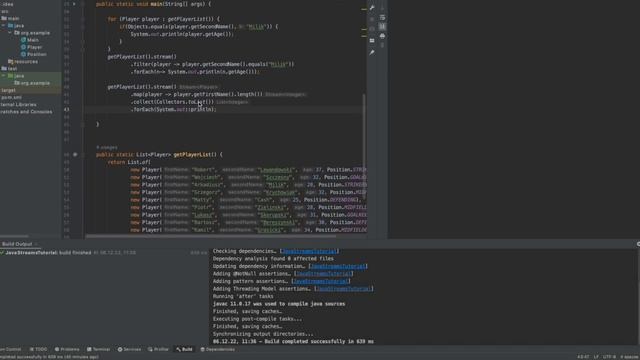This screenshot has width=640, height=360.
Task: Click the forEach(System.out::println) line
Action: pos(173,109)
